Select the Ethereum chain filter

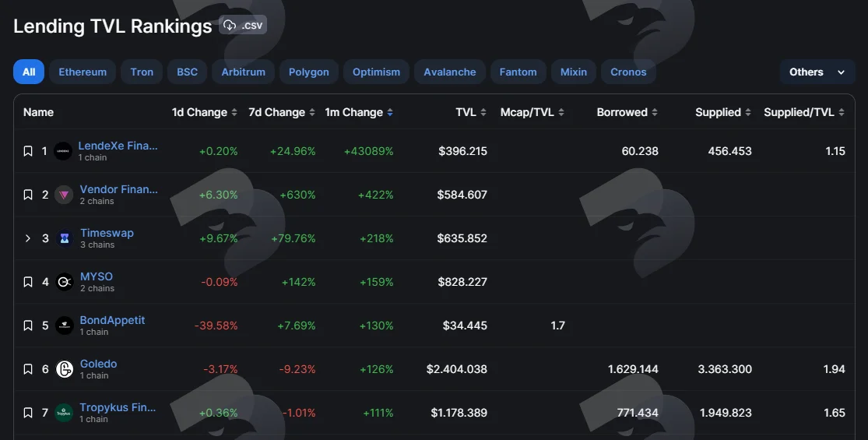pyautogui.click(x=83, y=72)
